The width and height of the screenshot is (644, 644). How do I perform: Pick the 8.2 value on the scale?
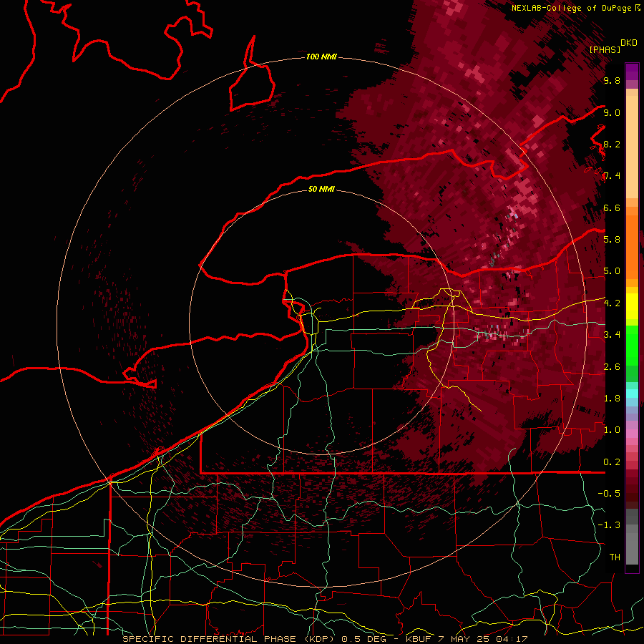click(612, 144)
